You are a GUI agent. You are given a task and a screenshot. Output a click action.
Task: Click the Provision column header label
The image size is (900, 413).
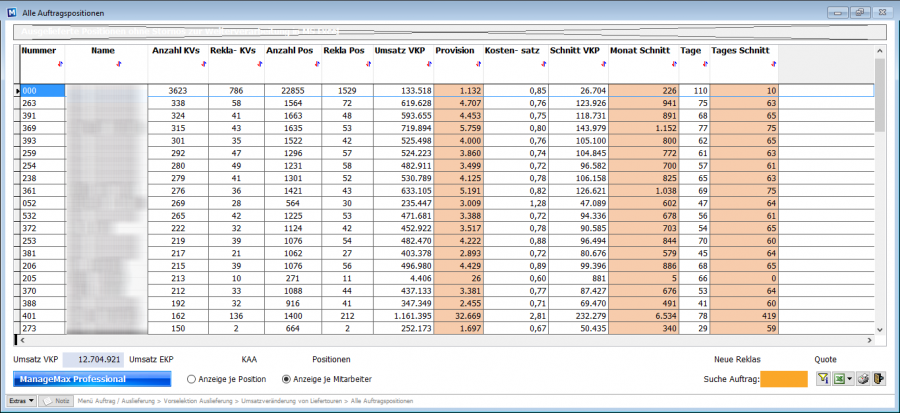click(x=455, y=50)
